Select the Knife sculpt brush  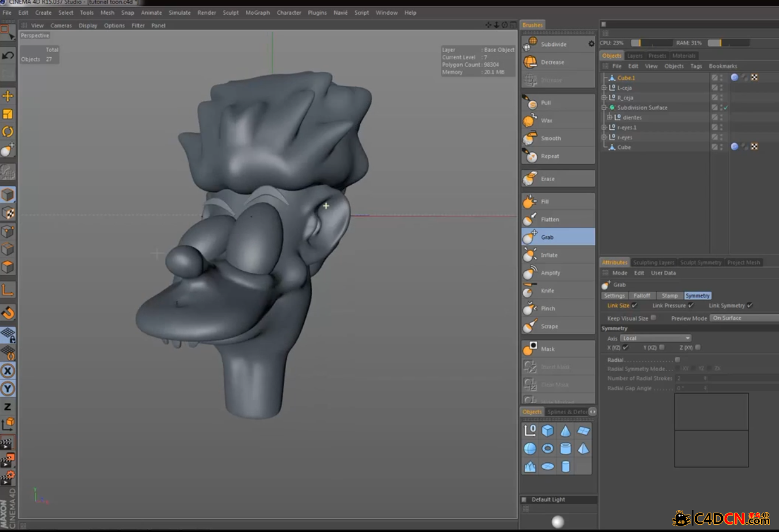tap(558, 291)
